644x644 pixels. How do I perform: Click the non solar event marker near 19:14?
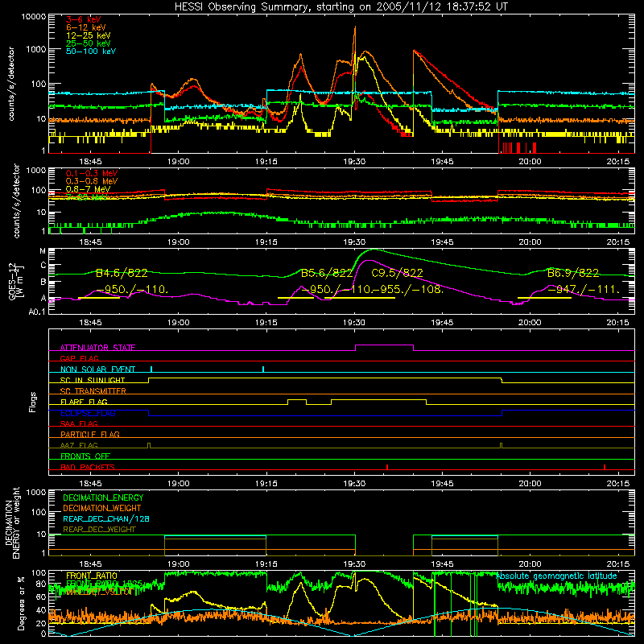click(263, 369)
